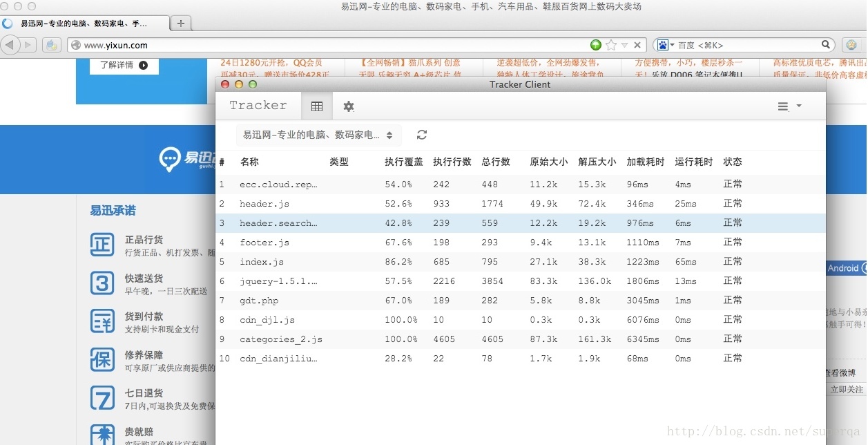Select the gdt.php row

[x=521, y=301]
